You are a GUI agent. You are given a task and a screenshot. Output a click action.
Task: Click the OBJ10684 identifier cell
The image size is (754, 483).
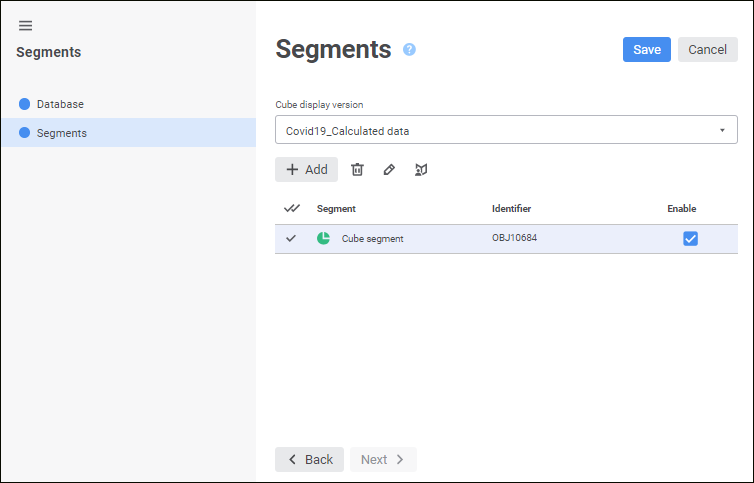point(514,238)
